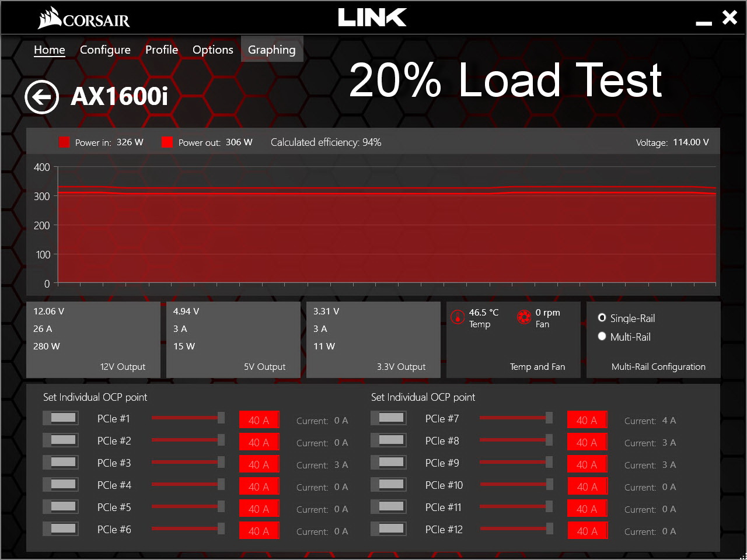Image resolution: width=747 pixels, height=560 pixels.
Task: Click the PCIe #4 40 A limit box
Action: (x=259, y=487)
